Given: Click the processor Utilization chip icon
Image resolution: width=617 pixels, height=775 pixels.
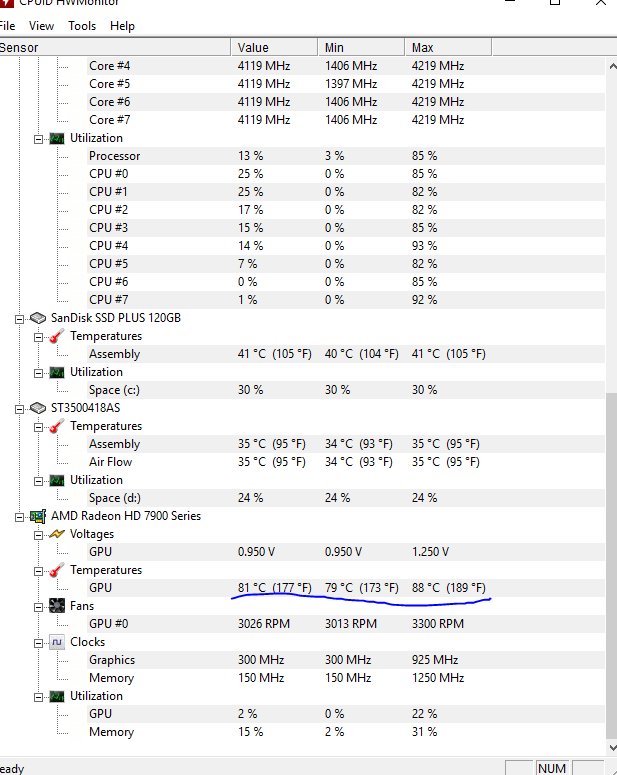Looking at the screenshot, I should pyautogui.click(x=57, y=138).
